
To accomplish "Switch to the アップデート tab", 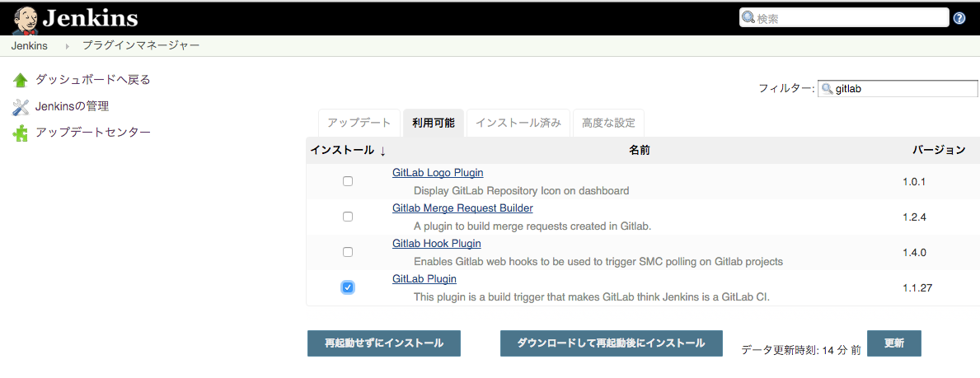I will [x=359, y=123].
